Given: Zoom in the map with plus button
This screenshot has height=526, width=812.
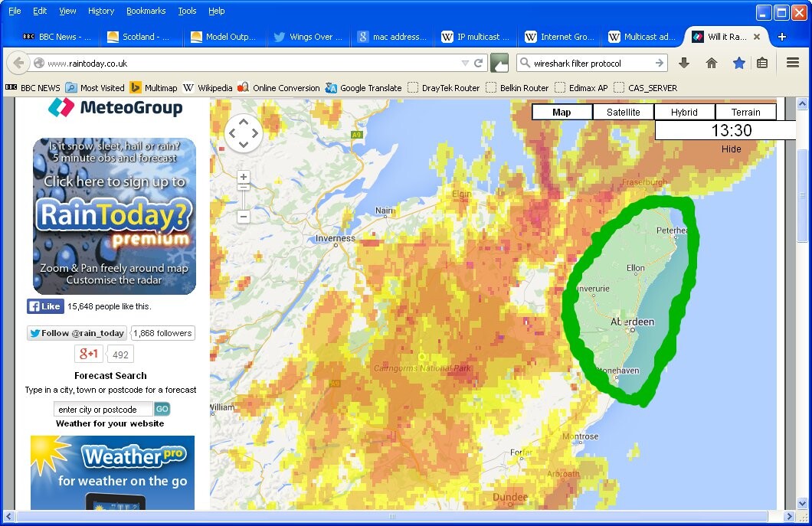Looking at the screenshot, I should click(244, 177).
